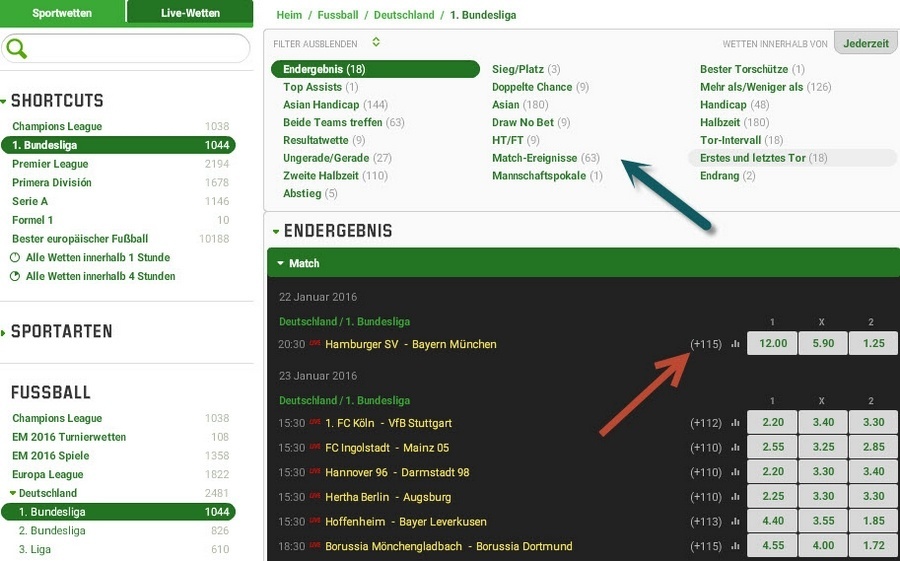Image resolution: width=900 pixels, height=561 pixels.
Task: Select Erstes und letztes Tor filter
Action: coord(792,158)
